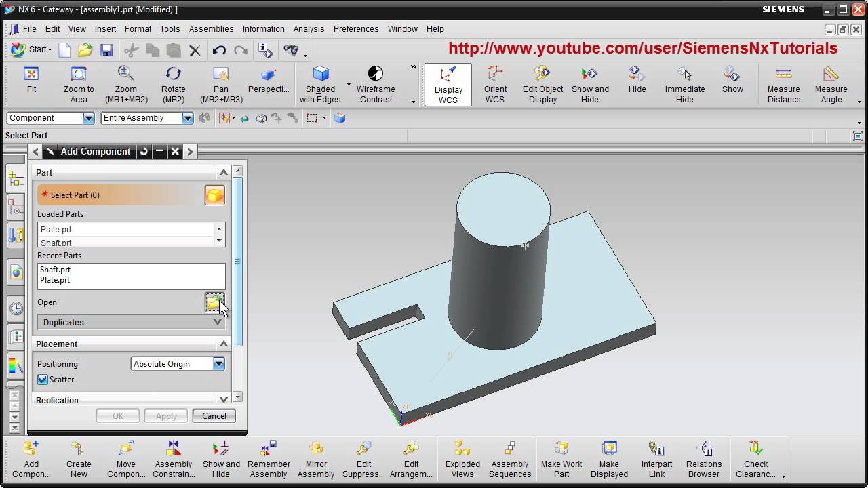Screen dimensions: 868x488
Task: Click the Cancel button
Action: [x=214, y=416]
